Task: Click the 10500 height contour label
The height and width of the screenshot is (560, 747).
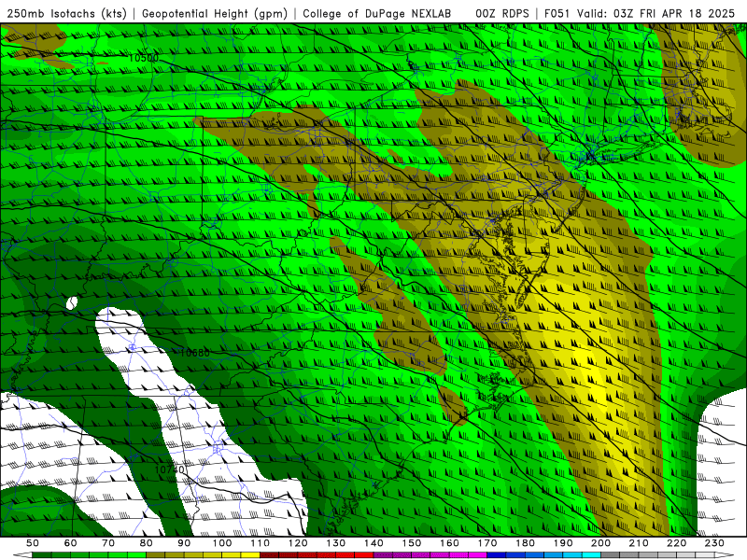Action: (144, 58)
